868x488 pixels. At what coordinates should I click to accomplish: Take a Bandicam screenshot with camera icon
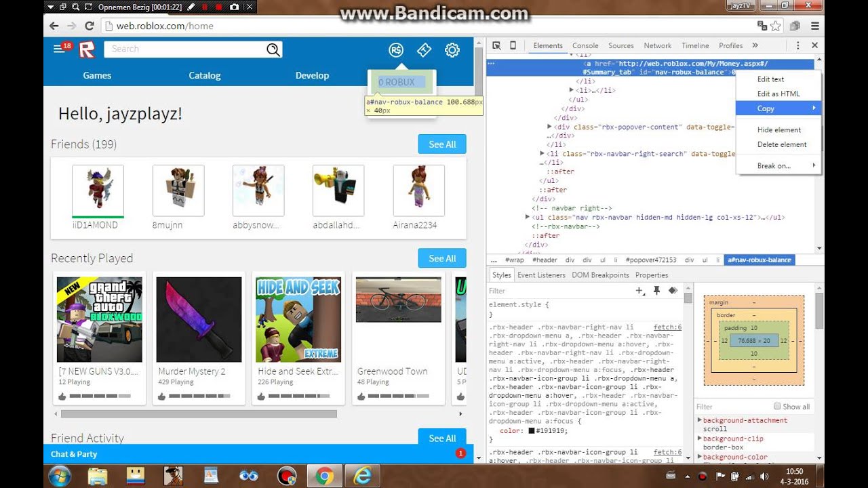pyautogui.click(x=234, y=6)
